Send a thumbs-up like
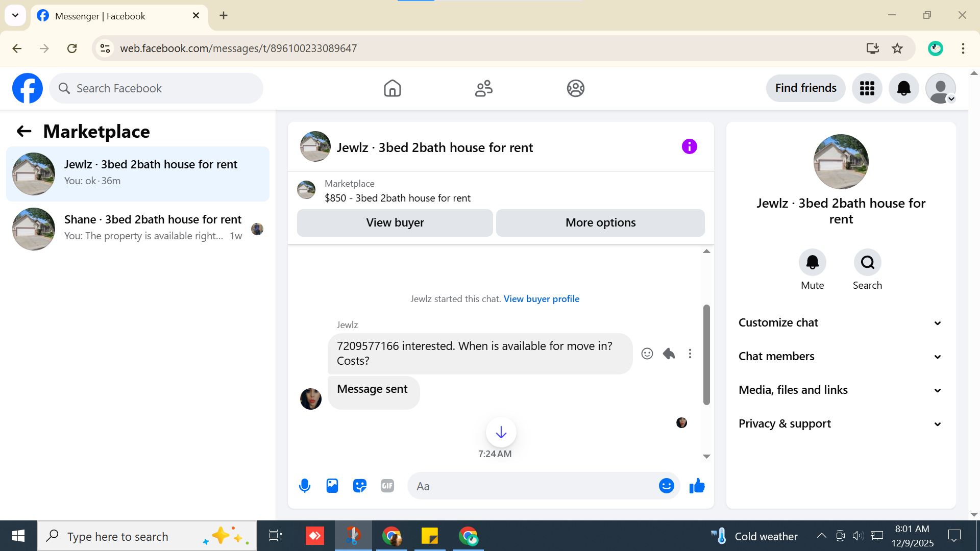The height and width of the screenshot is (551, 980). point(697,486)
